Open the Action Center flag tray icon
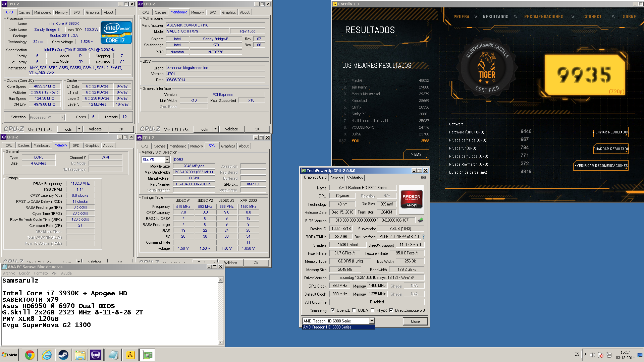Screen dimensions: 644x362 click(x=601, y=355)
